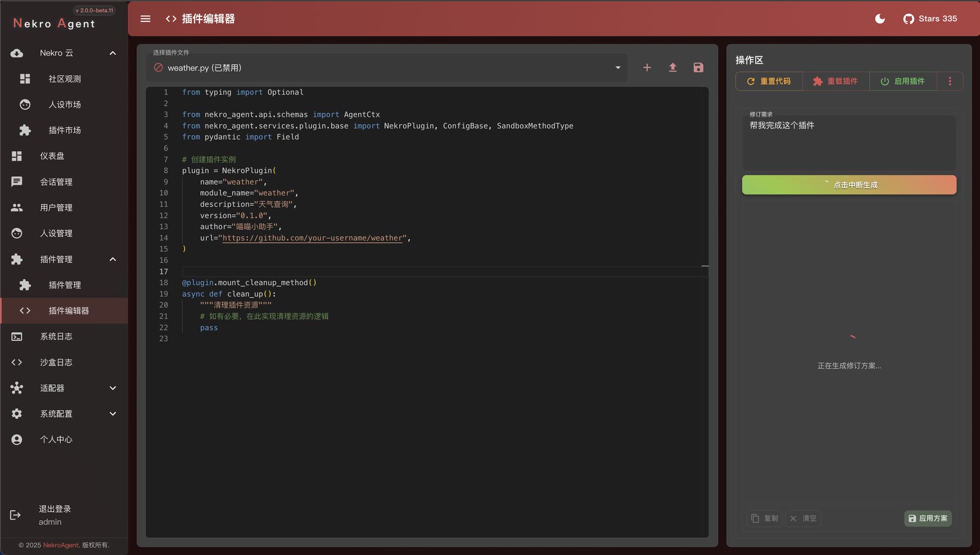The width and height of the screenshot is (980, 555).
Task: Click 应用方案 apply button
Action: click(x=928, y=518)
